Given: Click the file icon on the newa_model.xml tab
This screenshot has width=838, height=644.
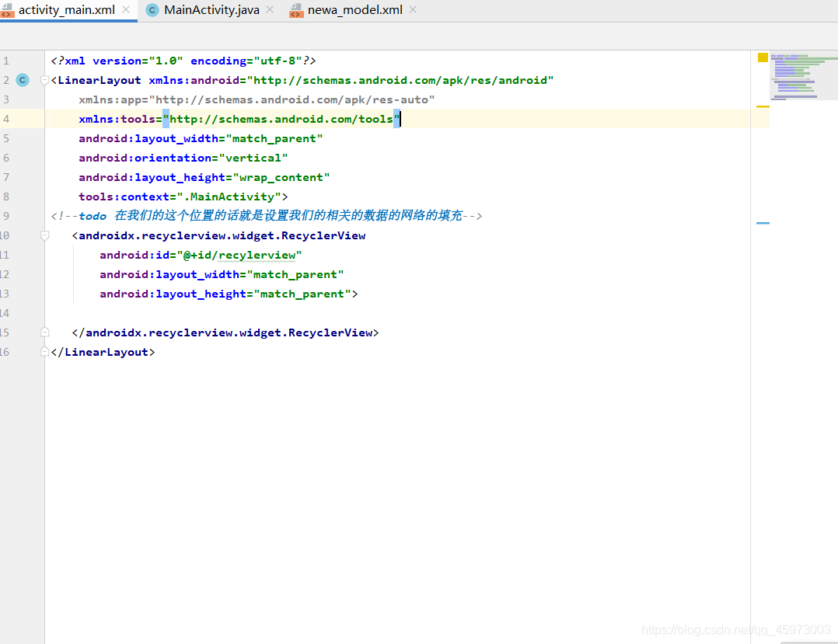Looking at the screenshot, I should 295,10.
